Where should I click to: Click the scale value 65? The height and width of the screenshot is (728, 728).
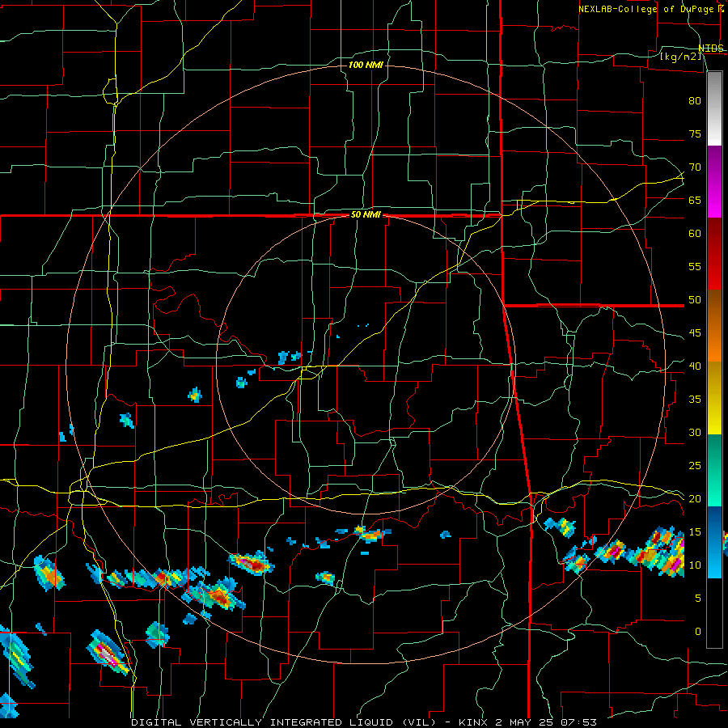[695, 200]
